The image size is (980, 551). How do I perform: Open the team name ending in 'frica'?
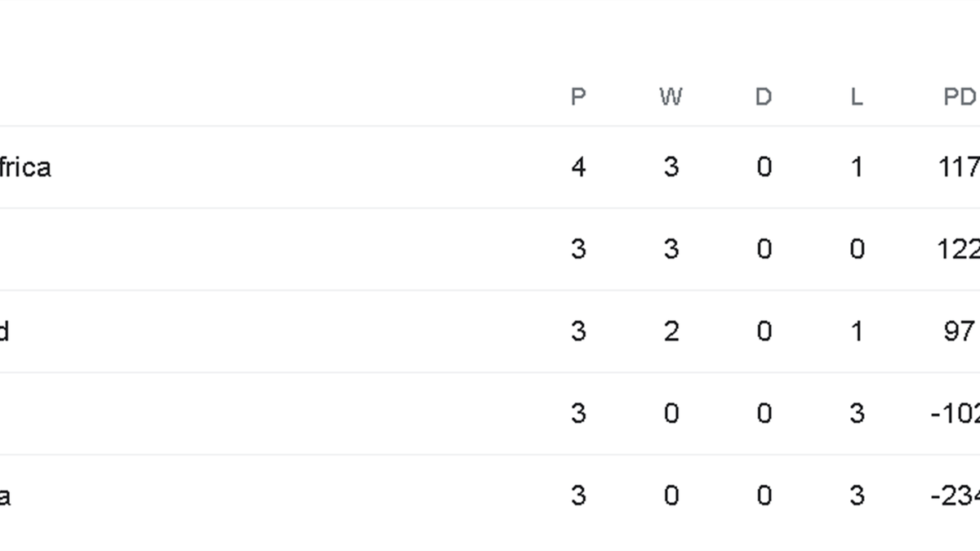click(x=24, y=167)
